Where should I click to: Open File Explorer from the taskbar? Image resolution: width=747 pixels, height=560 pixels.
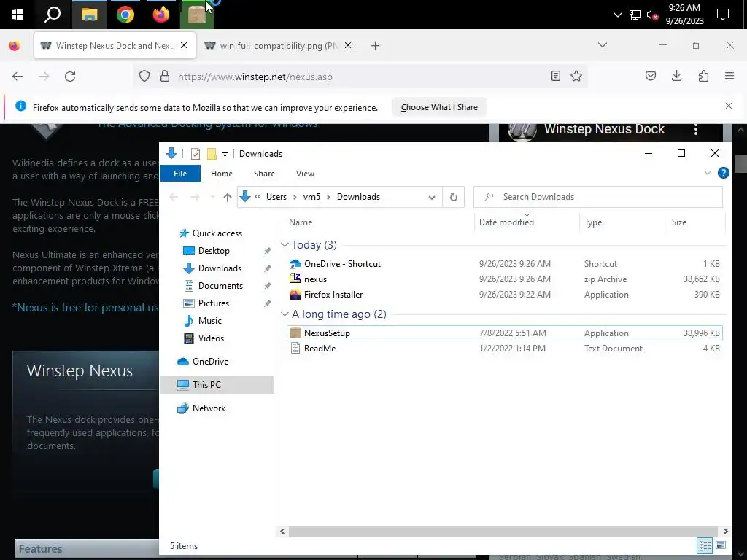[89, 15]
